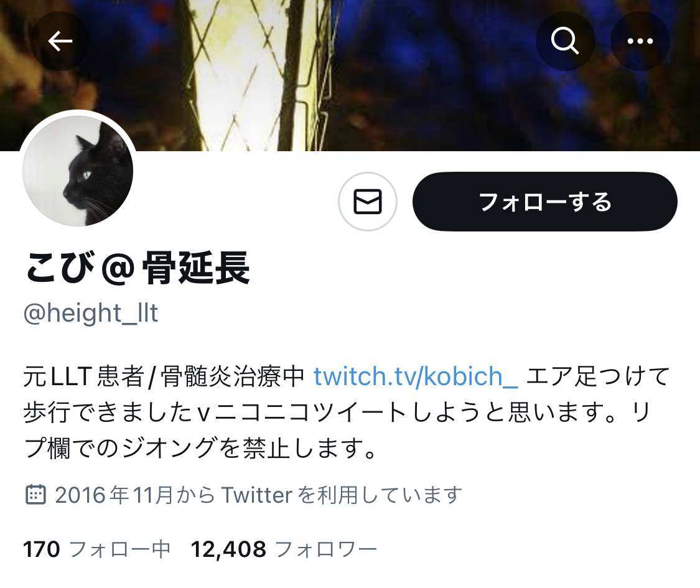Image resolution: width=700 pixels, height=588 pixels.
Task: Open the 170 following count
Action: [41, 549]
